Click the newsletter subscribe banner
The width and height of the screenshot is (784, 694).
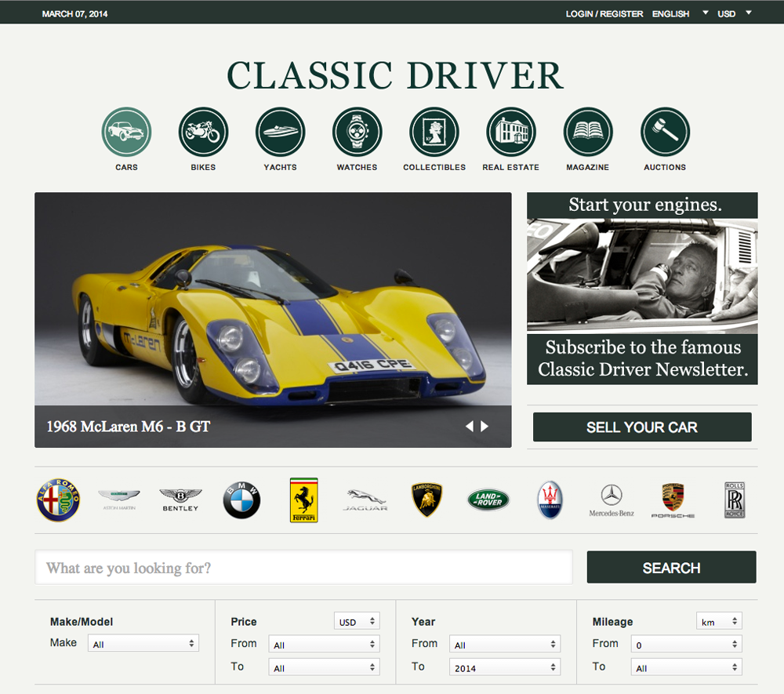coord(642,289)
